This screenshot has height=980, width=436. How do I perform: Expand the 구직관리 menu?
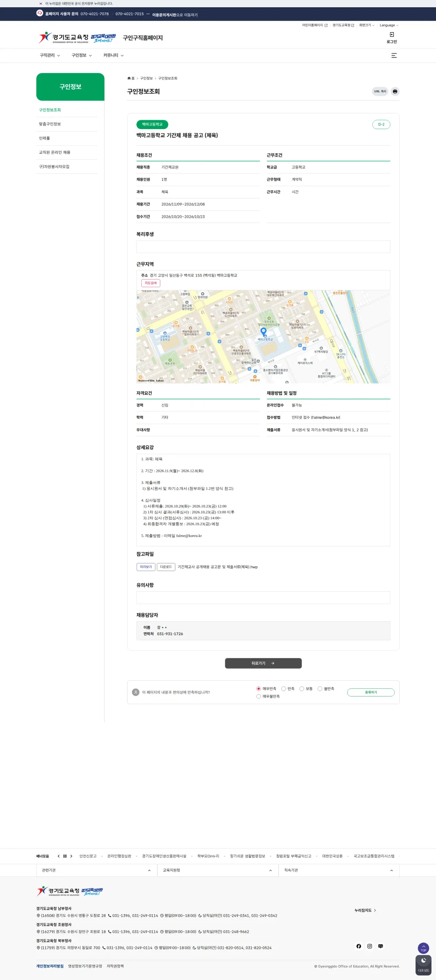tap(50, 56)
